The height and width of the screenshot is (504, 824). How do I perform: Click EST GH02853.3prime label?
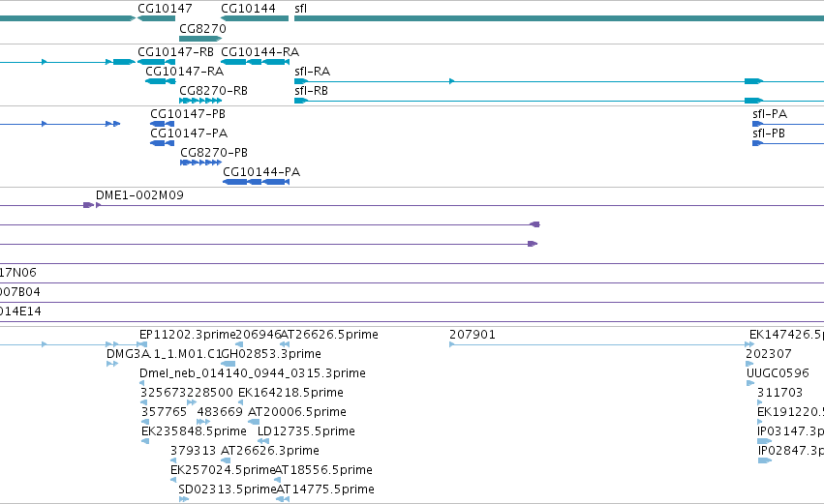click(x=271, y=354)
